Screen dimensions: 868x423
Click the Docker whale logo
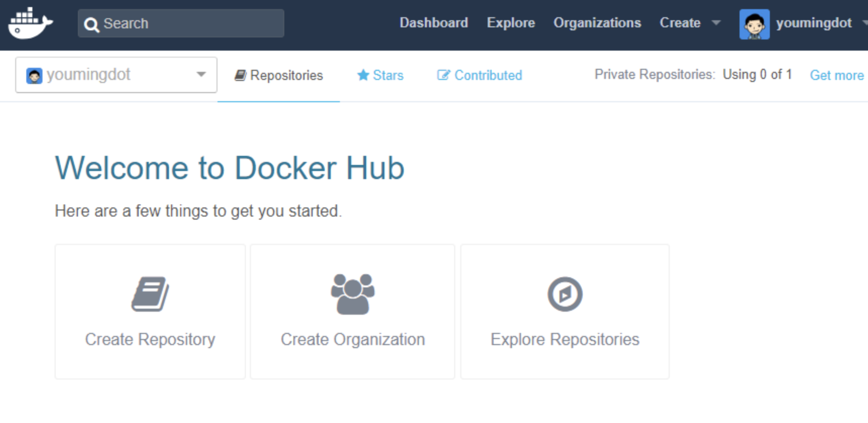click(x=30, y=23)
